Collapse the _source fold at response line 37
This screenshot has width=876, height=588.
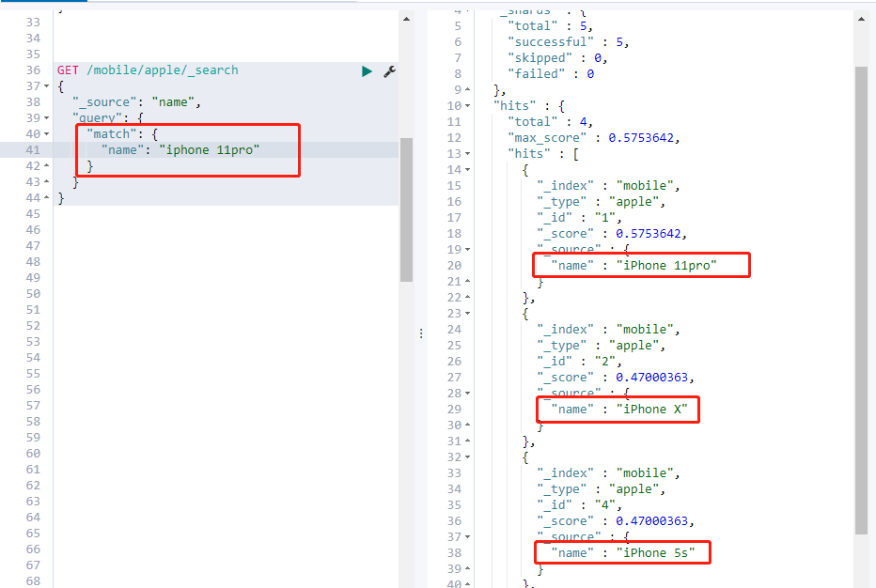tap(468, 536)
